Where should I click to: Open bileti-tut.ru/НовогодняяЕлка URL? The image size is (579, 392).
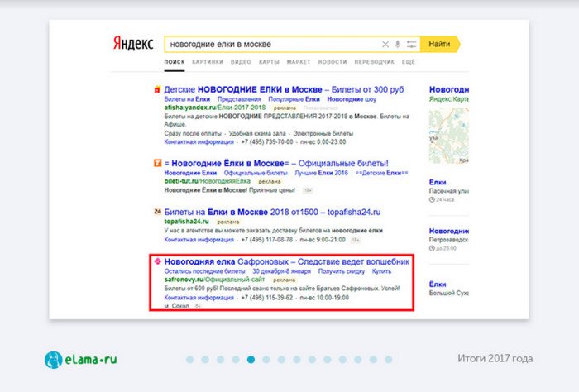pos(207,181)
